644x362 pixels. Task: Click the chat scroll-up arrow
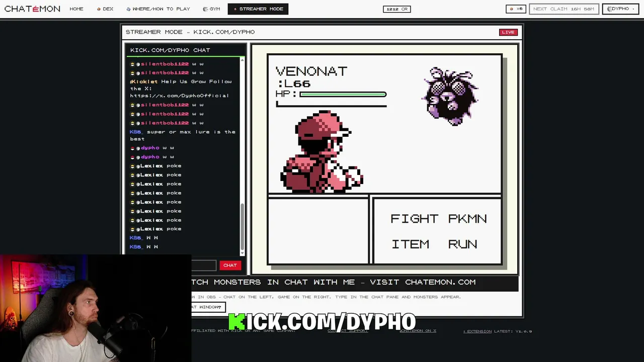coord(243,60)
